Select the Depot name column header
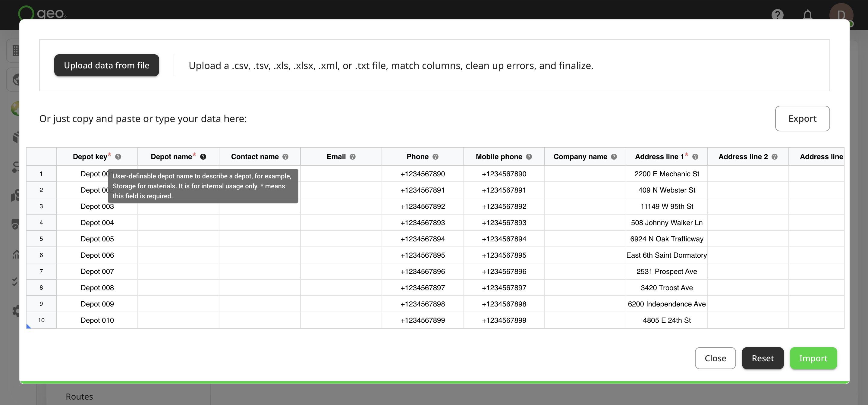Image resolution: width=868 pixels, height=405 pixels. point(178,157)
